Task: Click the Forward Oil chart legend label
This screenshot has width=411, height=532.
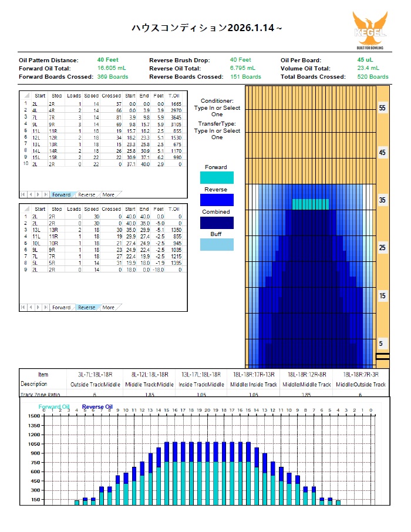Action: tap(54, 406)
